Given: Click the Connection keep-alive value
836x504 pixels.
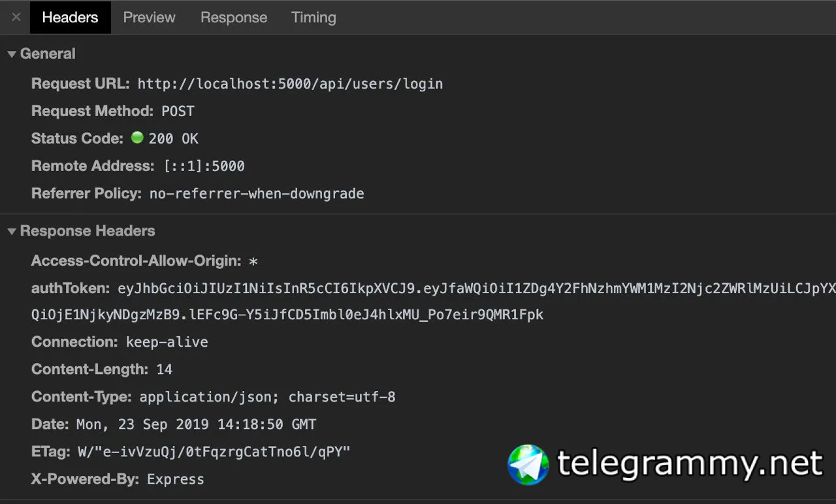Looking at the screenshot, I should 167,342.
